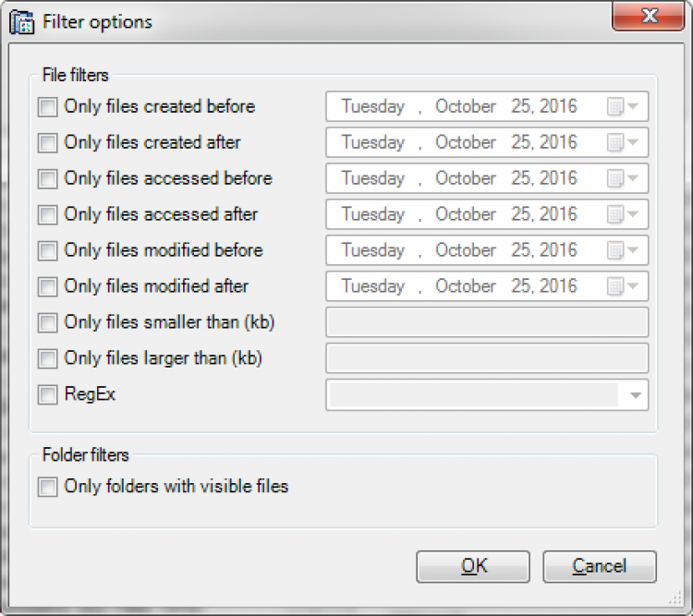693x616 pixels.
Task: Click the smaller than (kb) input field
Action: point(487,323)
